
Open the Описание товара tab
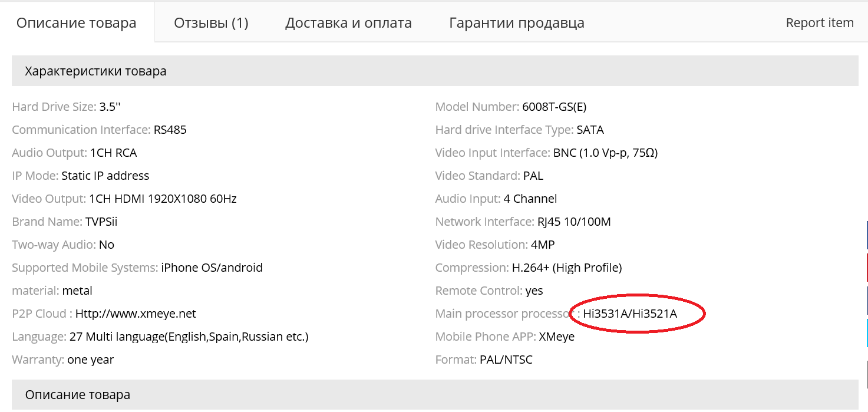tap(77, 23)
